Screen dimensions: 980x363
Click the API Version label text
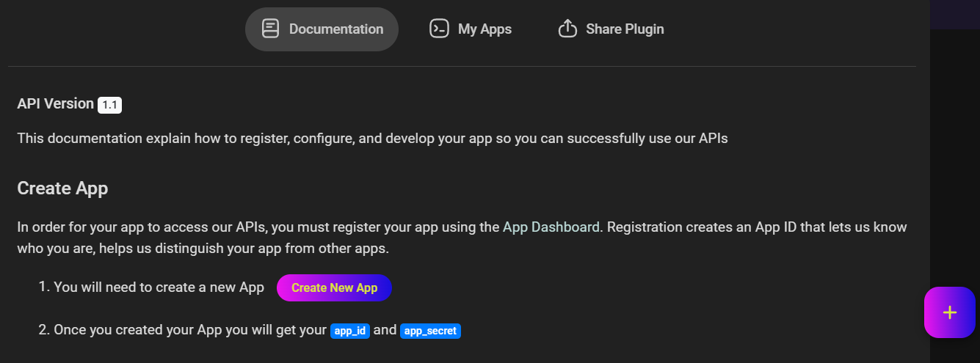tap(55, 104)
